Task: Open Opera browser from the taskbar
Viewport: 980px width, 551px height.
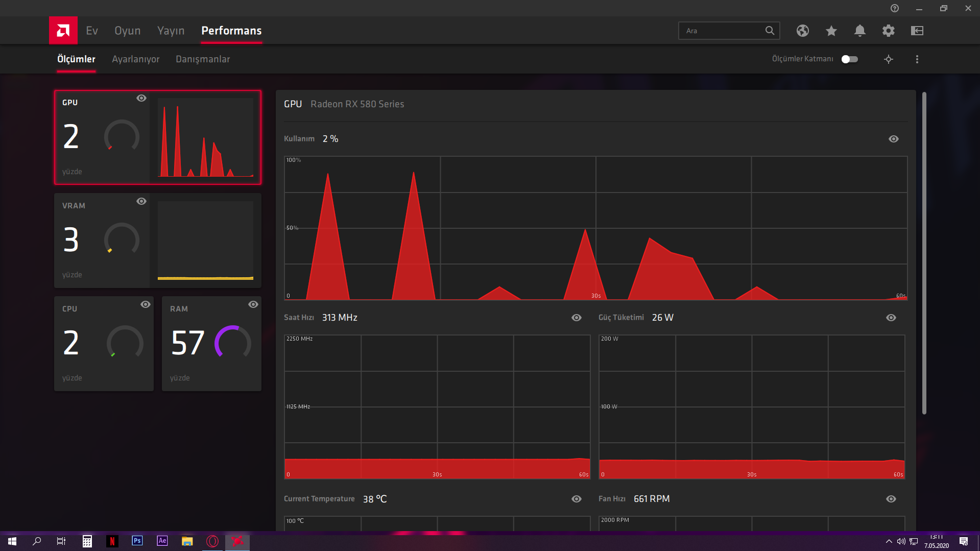Action: tap(212, 541)
